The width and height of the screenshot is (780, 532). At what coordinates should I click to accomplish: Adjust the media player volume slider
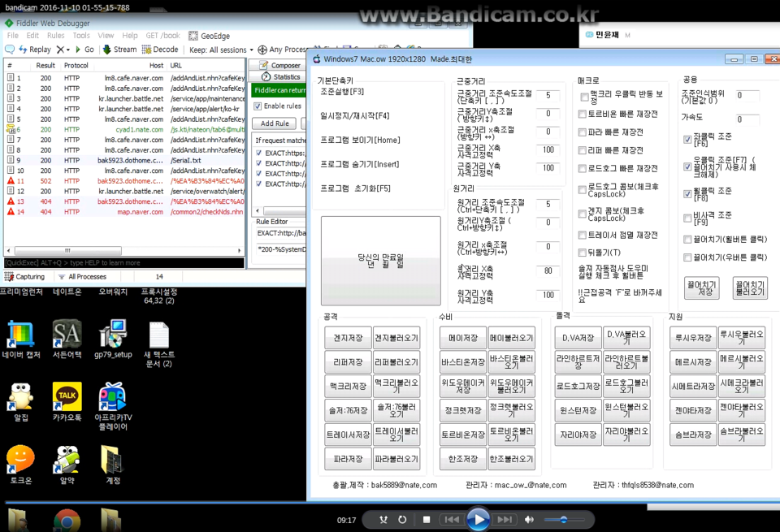(564, 520)
